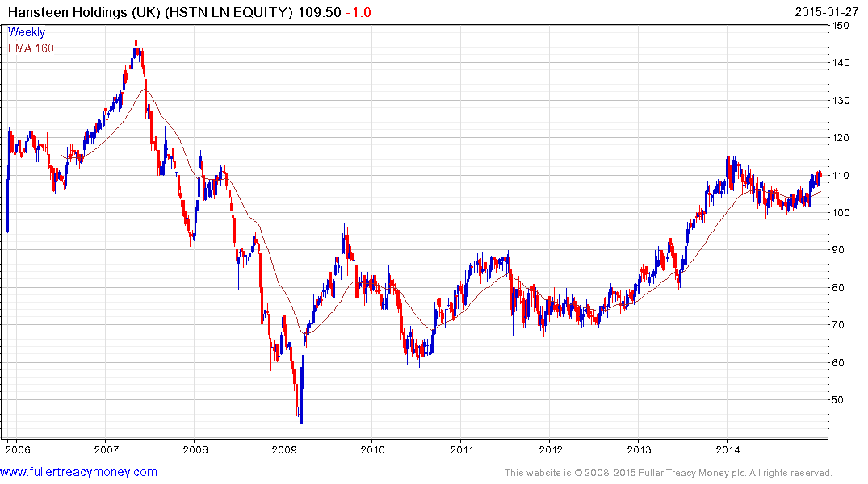The height and width of the screenshot is (484, 868).
Task: Click the 2011 year axis label
Action: click(462, 449)
